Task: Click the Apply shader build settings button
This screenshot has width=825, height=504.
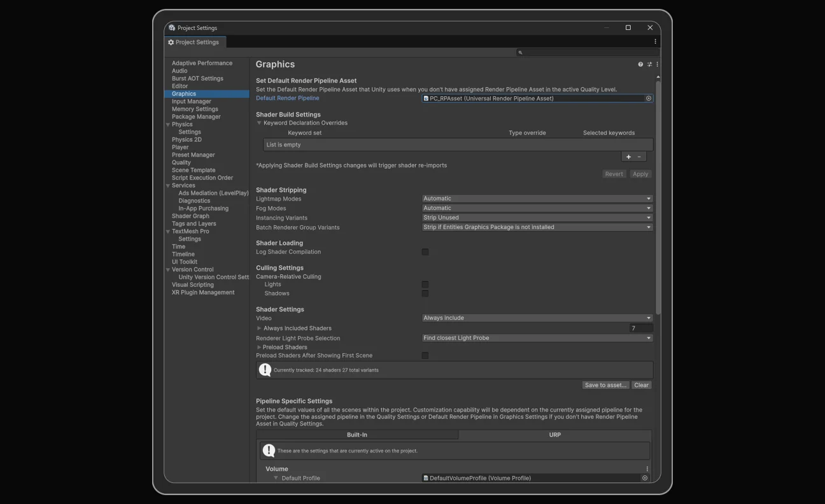Action: pyautogui.click(x=640, y=174)
